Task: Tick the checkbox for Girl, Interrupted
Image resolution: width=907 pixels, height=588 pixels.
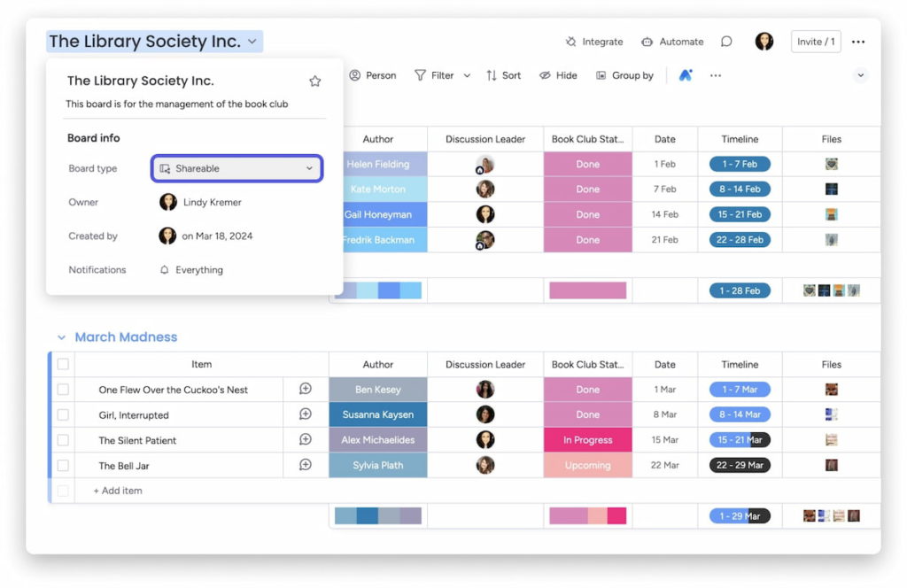Action: [62, 414]
